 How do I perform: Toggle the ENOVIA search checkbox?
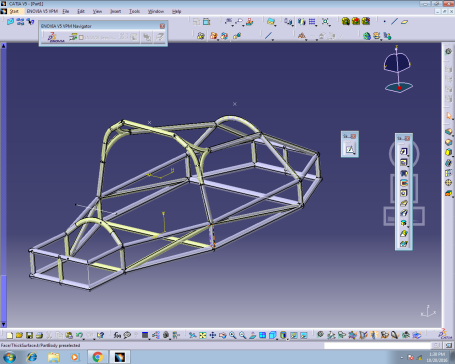click(81, 37)
